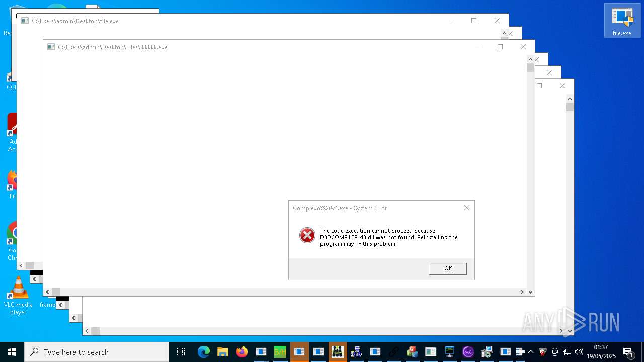The image size is (644, 362).
Task: Click the lkkkkk.exe vertical scrollbar down arrow
Action: [530, 292]
